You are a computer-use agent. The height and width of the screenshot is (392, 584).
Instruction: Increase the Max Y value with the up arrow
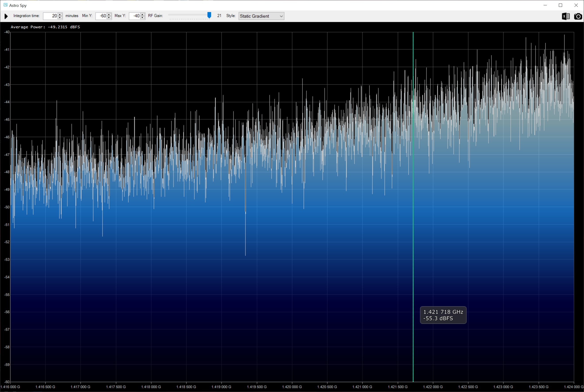(142, 15)
